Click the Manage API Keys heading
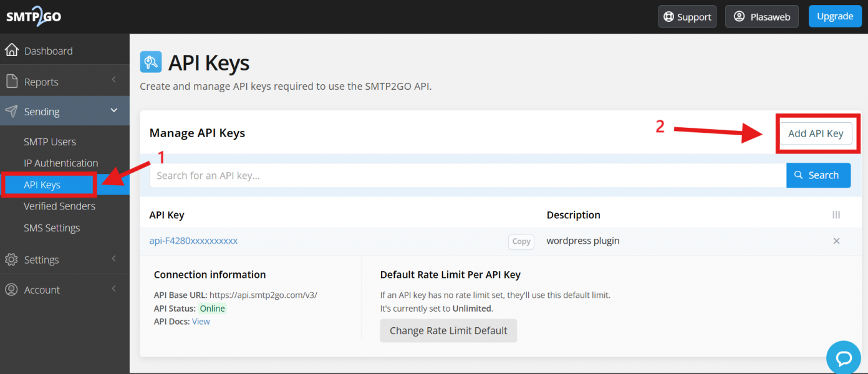 (x=197, y=133)
